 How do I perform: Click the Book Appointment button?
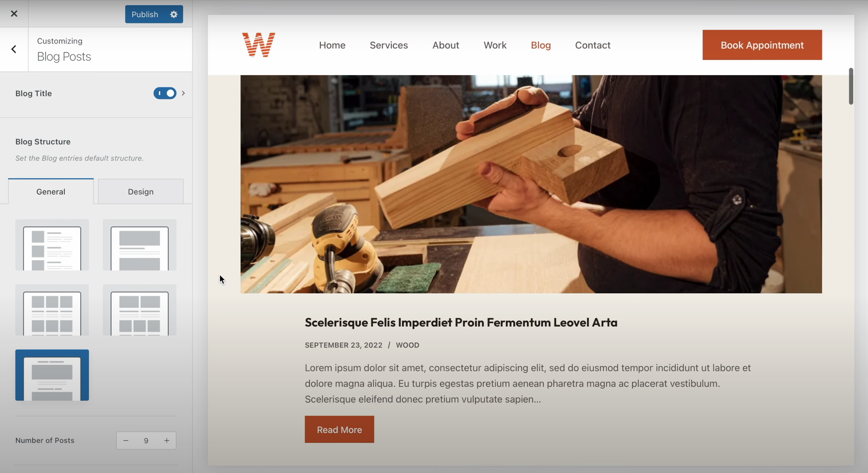coord(762,45)
